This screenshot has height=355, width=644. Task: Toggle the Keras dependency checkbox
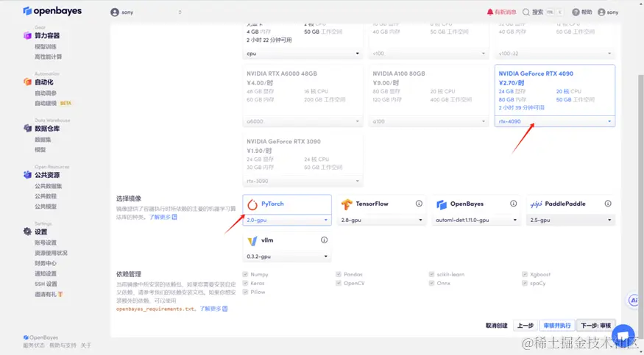coord(245,283)
